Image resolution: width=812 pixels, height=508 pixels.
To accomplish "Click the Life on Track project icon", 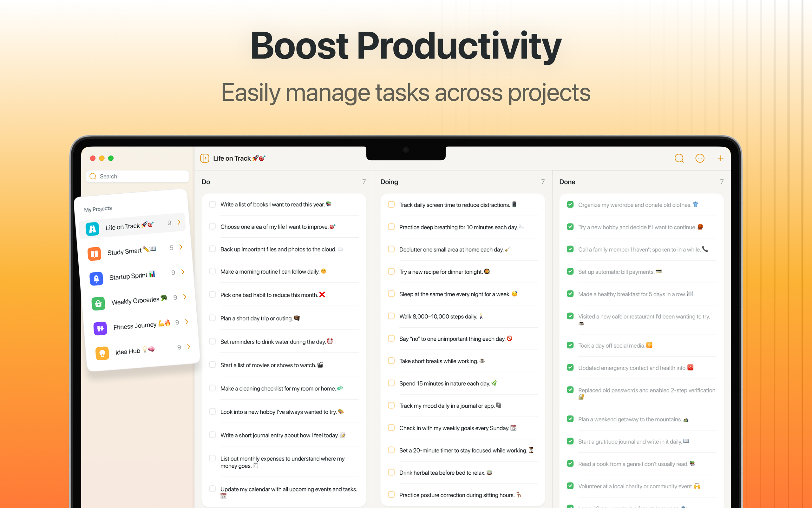I will (x=92, y=229).
